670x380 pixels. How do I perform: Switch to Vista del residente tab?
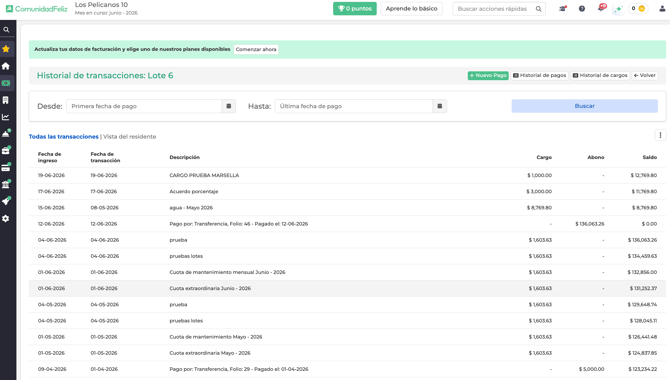pos(129,137)
